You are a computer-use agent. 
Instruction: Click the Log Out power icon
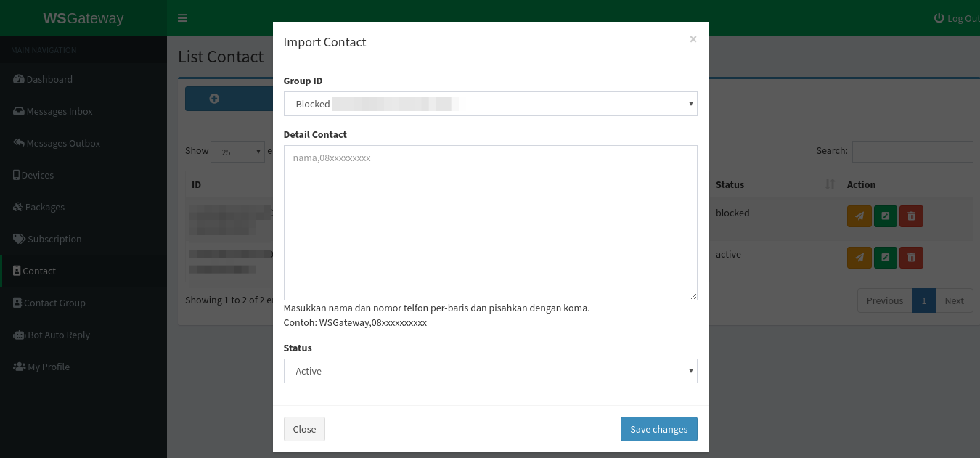939,18
